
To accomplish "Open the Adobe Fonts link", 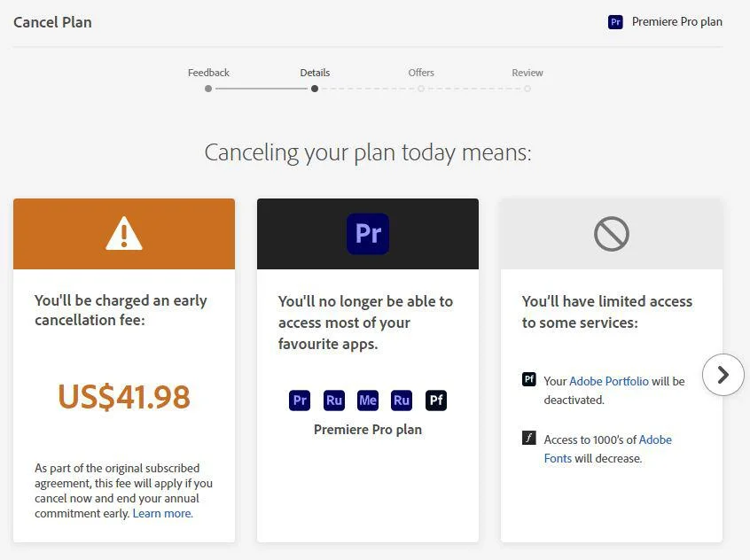I will pyautogui.click(x=607, y=448).
